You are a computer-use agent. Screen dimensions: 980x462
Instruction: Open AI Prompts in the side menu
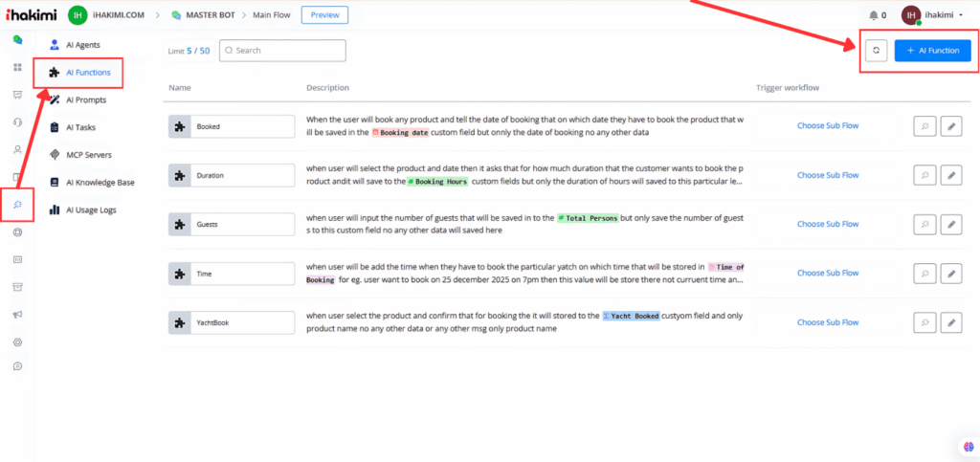pos(87,99)
